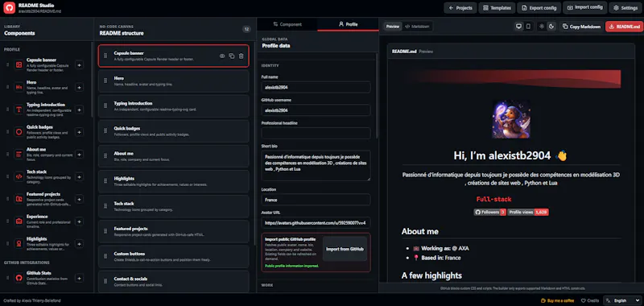Image resolution: width=644 pixels, height=306 pixels.
Task: Click Import from GitHub button
Action: tap(345, 249)
